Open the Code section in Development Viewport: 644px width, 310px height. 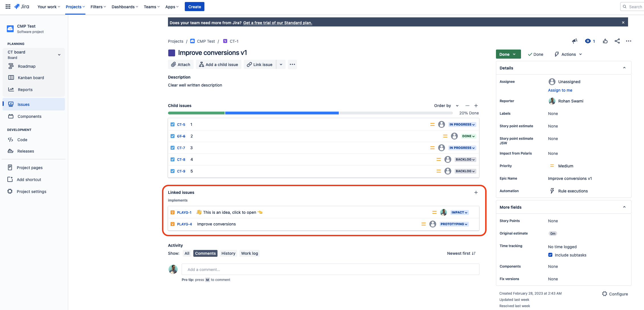[x=22, y=139]
